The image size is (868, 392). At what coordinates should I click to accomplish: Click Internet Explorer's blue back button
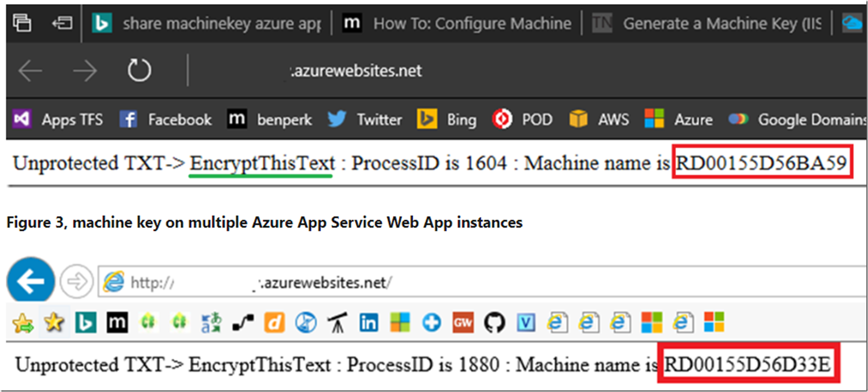coord(31,281)
